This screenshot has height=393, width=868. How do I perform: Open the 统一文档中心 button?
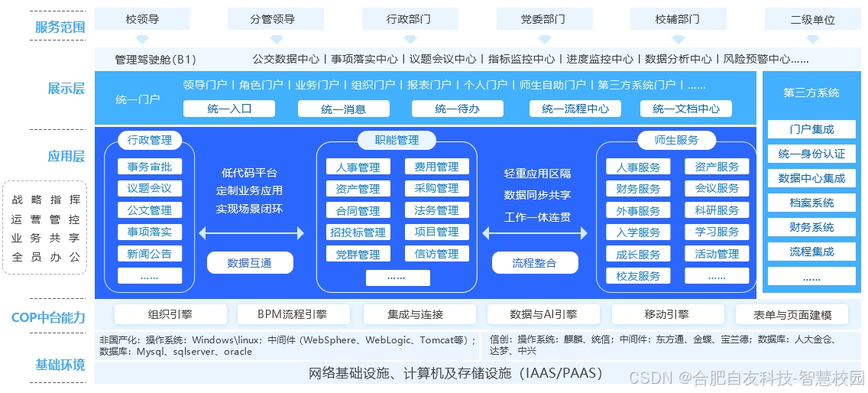point(686,109)
